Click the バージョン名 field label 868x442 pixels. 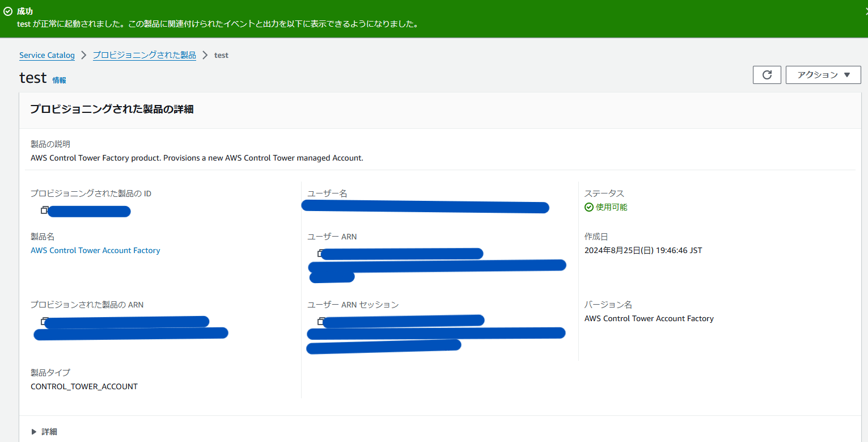click(x=608, y=305)
